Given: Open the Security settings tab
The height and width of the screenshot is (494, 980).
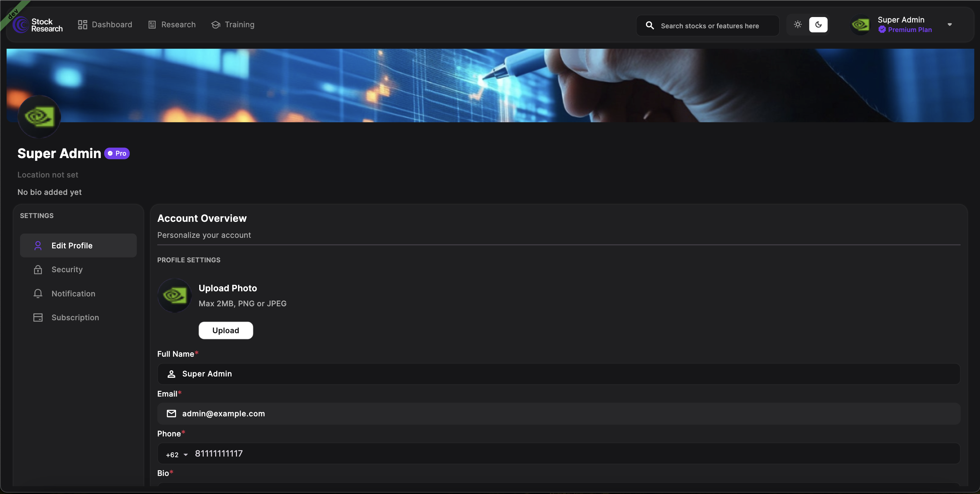Looking at the screenshot, I should click(78, 269).
